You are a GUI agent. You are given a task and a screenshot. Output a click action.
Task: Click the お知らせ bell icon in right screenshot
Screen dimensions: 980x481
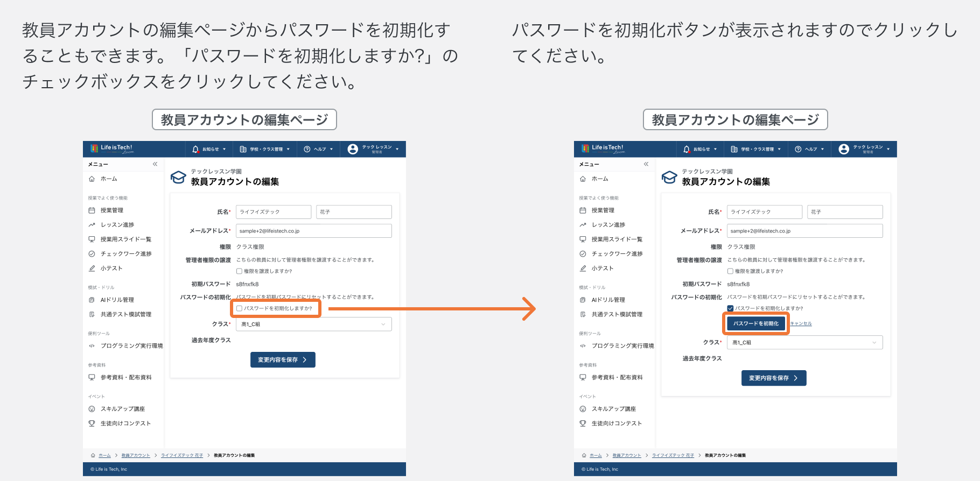(x=687, y=149)
